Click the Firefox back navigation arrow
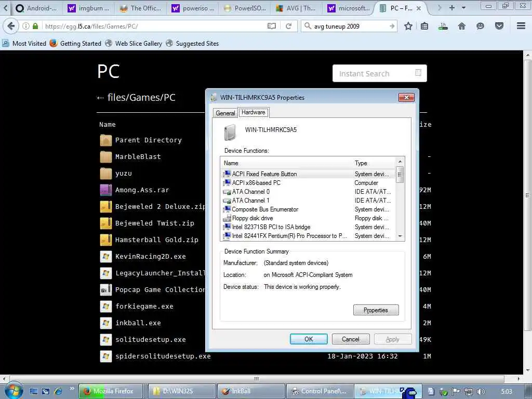Image resolution: width=532 pixels, height=399 pixels. [x=11, y=26]
